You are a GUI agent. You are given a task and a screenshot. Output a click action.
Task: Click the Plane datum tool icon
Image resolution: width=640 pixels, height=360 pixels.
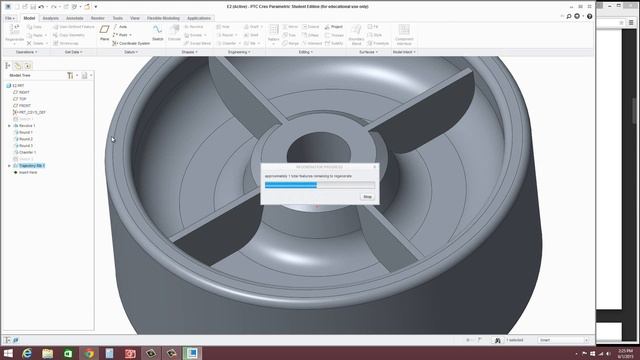104,30
